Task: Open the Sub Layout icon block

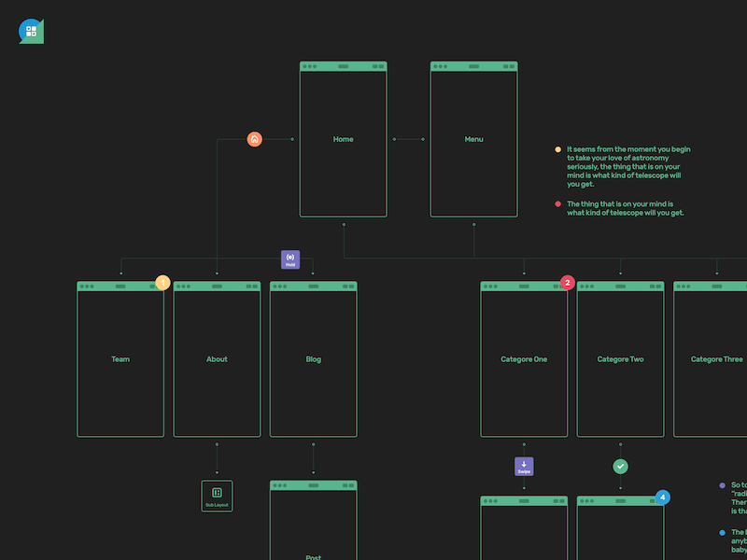Action: [217, 496]
